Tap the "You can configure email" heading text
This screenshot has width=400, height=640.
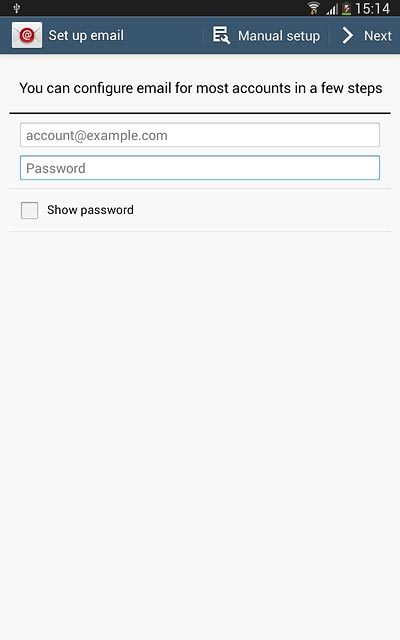tap(201, 88)
